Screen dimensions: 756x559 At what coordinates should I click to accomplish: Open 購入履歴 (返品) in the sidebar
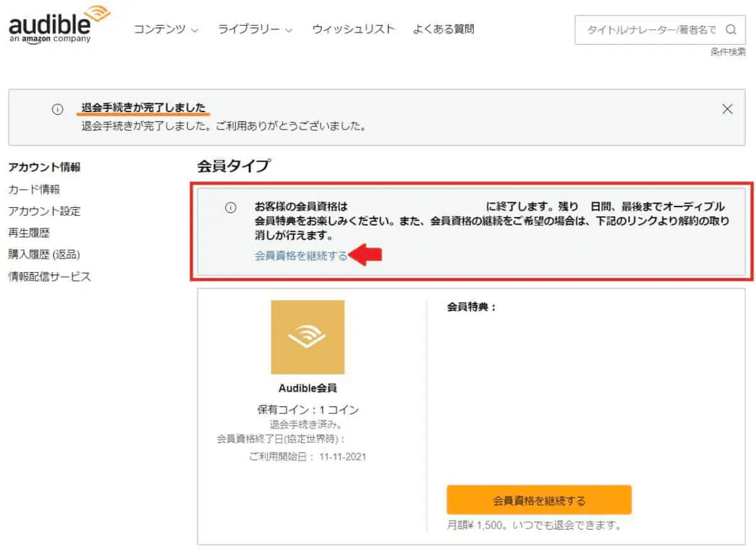(43, 254)
